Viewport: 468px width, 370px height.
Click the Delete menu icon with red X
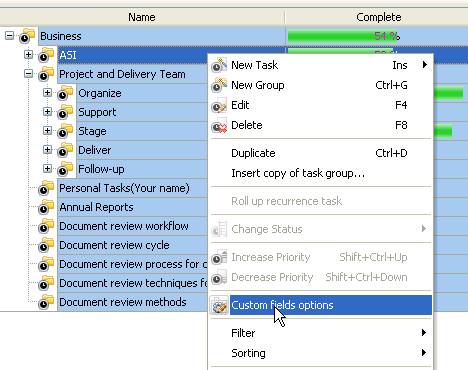219,125
